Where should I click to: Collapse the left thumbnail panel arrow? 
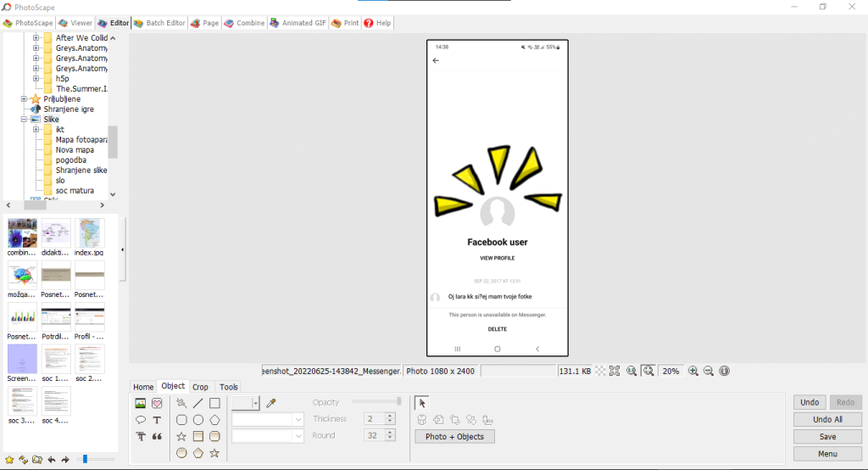click(x=122, y=249)
